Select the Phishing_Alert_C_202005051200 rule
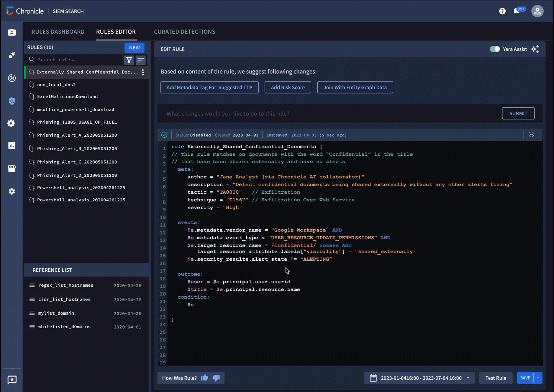Viewport: 554px width, 392px height. point(86,162)
